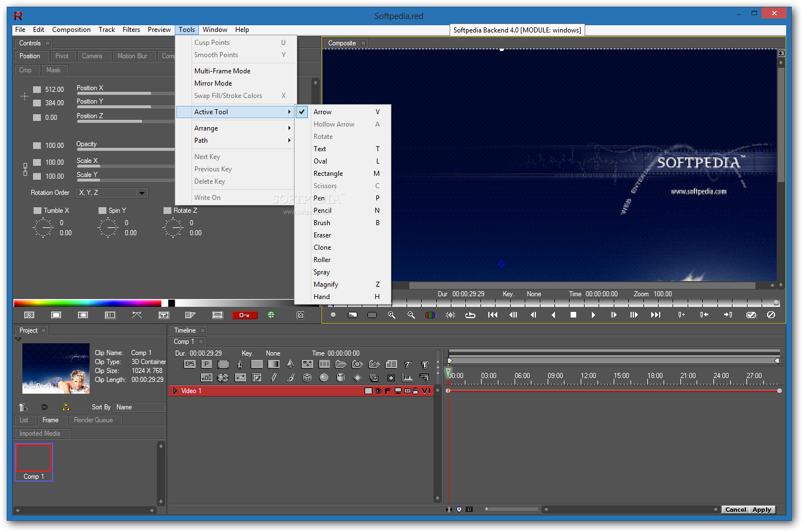Pick a color from the rainbow hue bar
Viewport: 803px width, 532px height.
tap(87, 303)
